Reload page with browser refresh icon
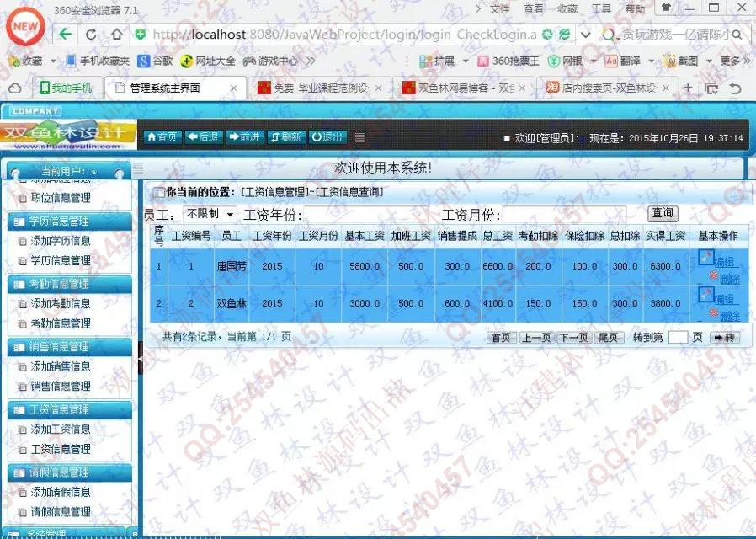Viewport: 756px width, 539px height. point(91,35)
